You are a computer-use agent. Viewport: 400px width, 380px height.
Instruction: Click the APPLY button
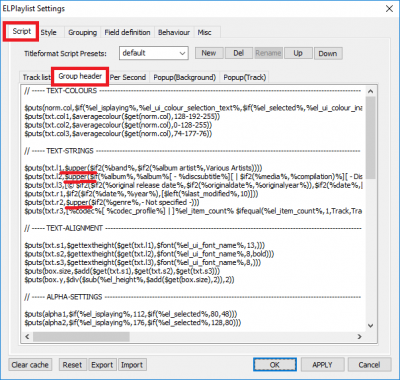[x=322, y=365]
